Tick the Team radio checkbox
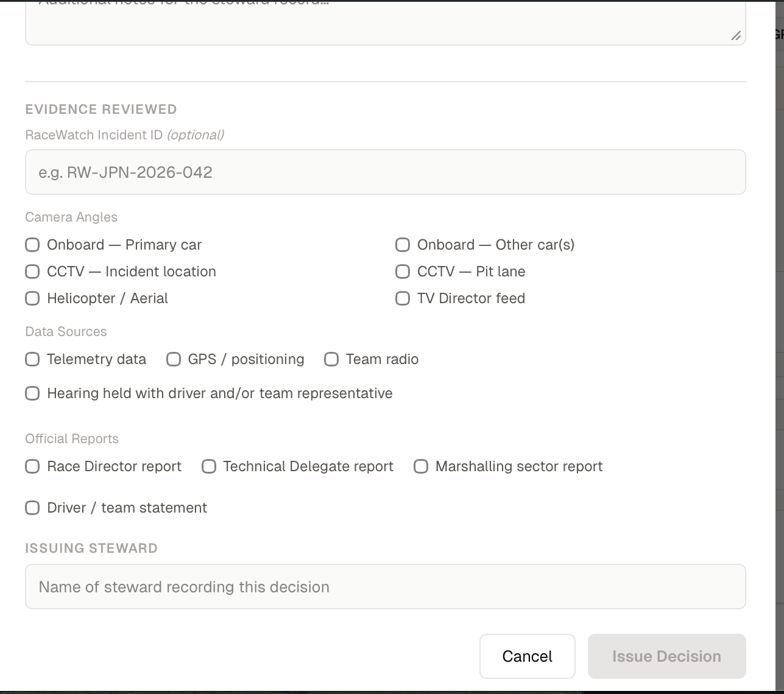Image resolution: width=784 pixels, height=694 pixels. (331, 359)
